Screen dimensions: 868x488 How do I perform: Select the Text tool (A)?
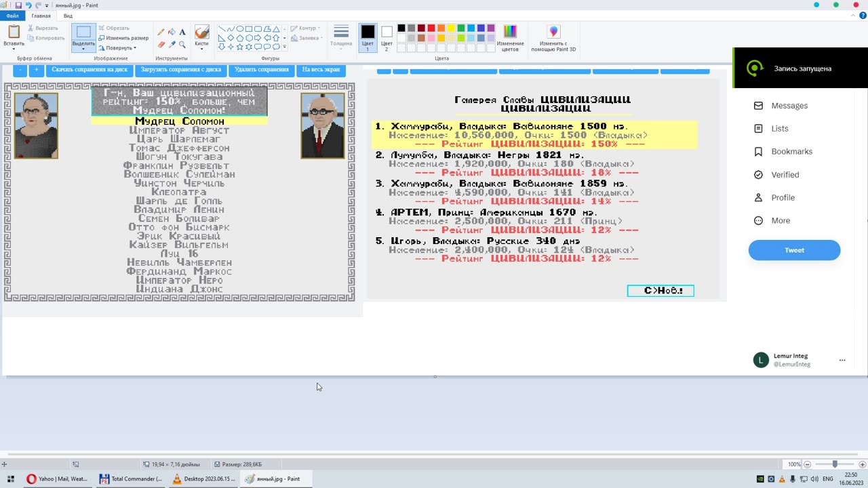tap(182, 32)
